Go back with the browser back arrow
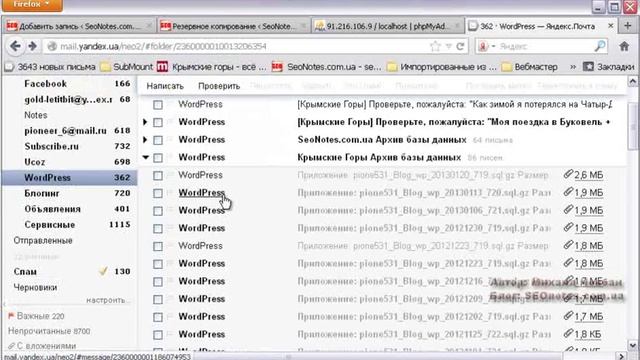This screenshot has width=640, height=360. pos(15,46)
